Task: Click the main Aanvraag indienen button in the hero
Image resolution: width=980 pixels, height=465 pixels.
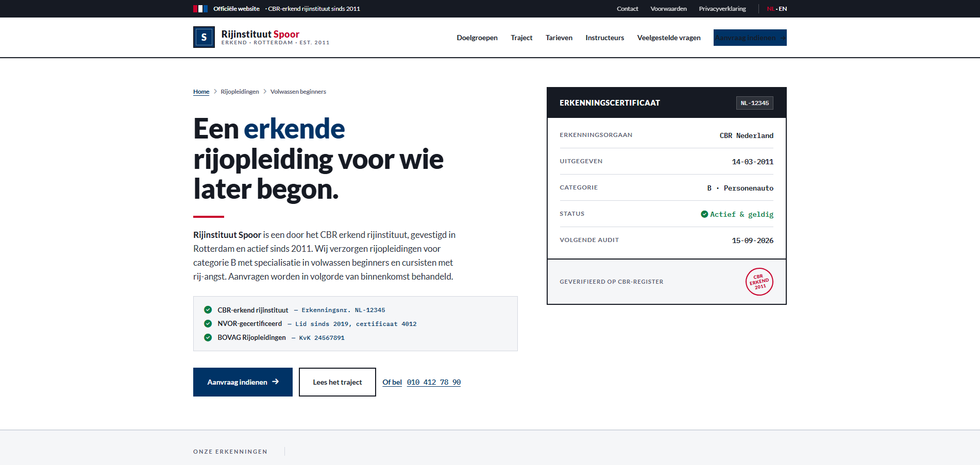Action: click(243, 382)
